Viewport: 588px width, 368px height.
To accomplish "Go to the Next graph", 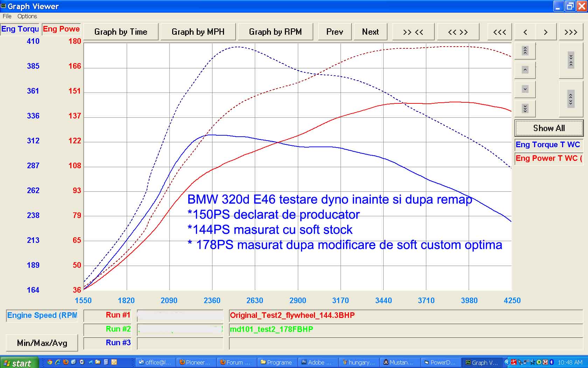I will click(371, 32).
